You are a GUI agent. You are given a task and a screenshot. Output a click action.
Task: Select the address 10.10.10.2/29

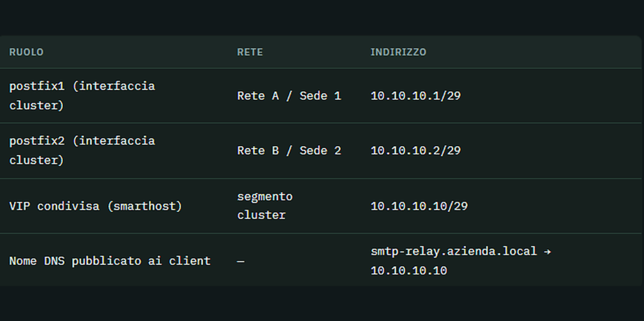click(416, 150)
